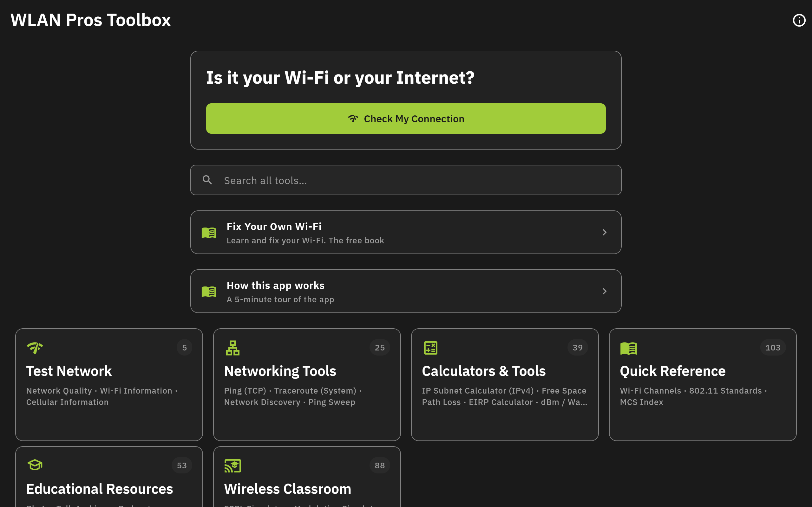Click the book icon beside How this app works
This screenshot has width=812, height=507.
pyautogui.click(x=209, y=292)
